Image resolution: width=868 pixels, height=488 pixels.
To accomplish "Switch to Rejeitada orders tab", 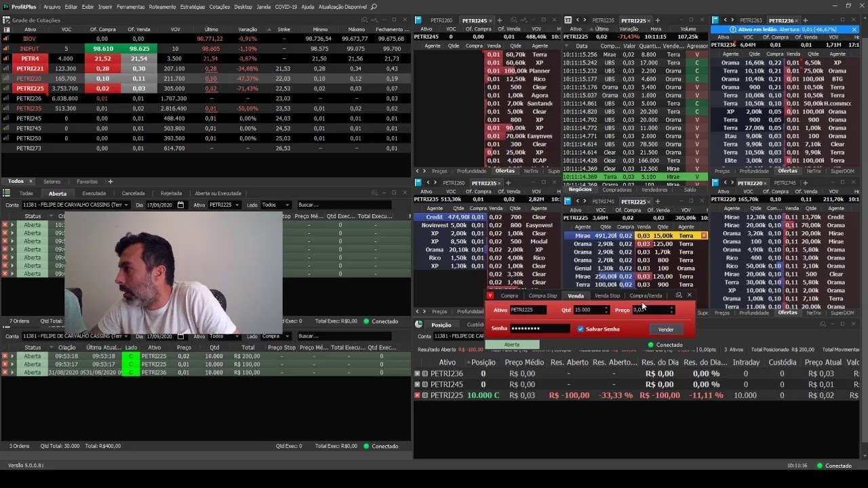I will 171,193.
